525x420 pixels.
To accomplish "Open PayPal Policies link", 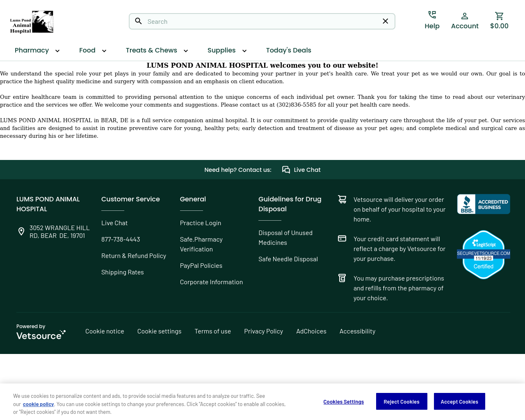I will click(x=201, y=265).
